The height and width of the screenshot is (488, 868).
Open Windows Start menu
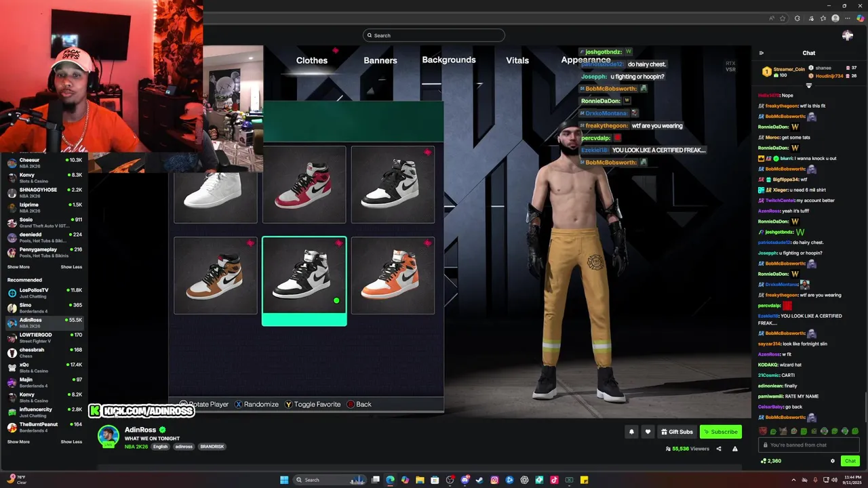pyautogui.click(x=284, y=480)
